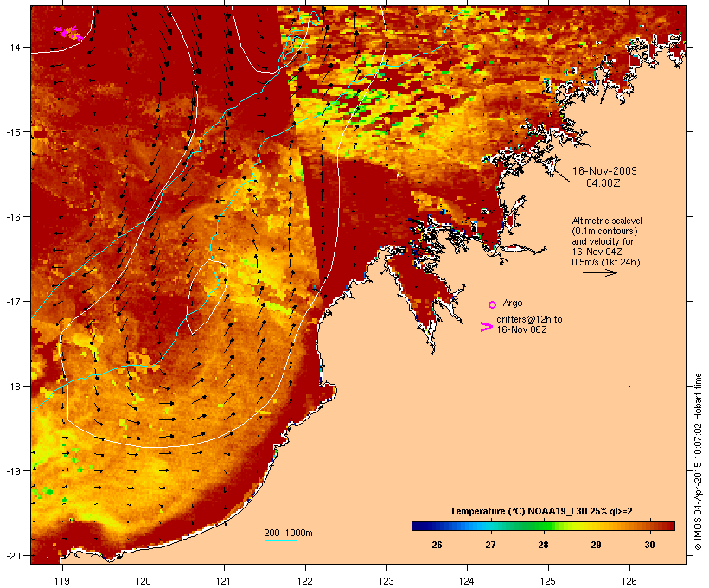Image resolution: width=709 pixels, height=588 pixels.
Task: Click the 04:30Z time label
Action: pyautogui.click(x=604, y=183)
